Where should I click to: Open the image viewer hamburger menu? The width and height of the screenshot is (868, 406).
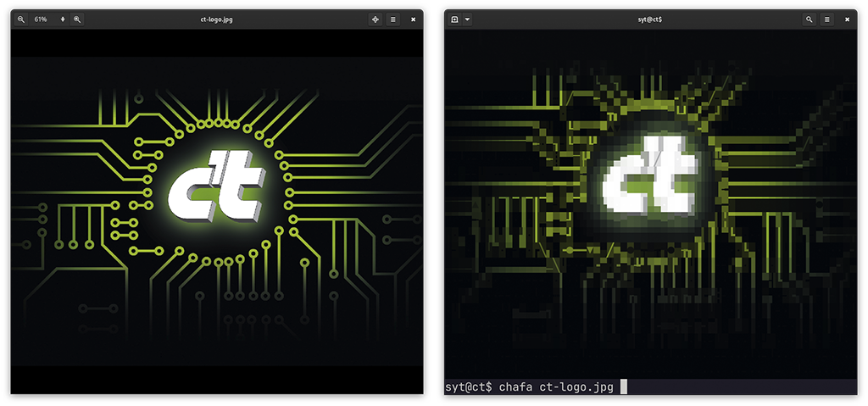coord(393,19)
